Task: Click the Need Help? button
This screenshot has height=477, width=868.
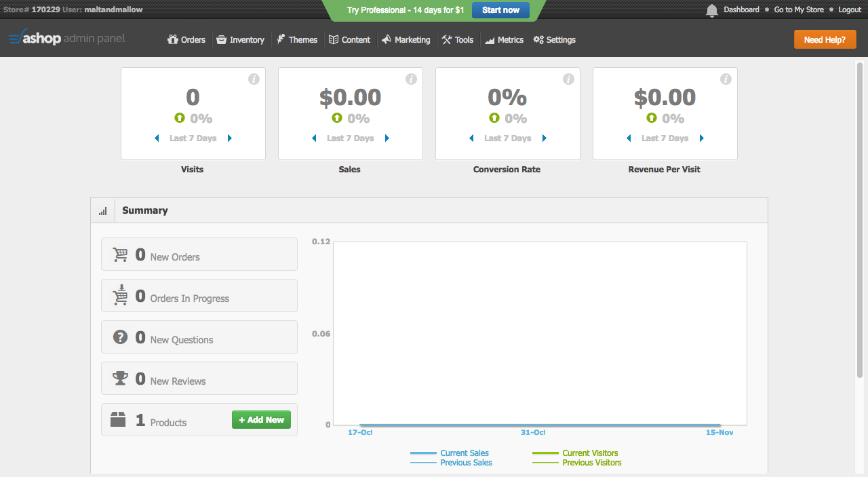Action: click(825, 39)
